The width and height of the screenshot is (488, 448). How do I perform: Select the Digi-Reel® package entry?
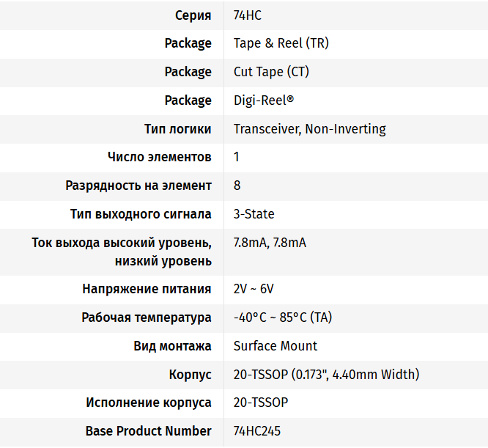[x=263, y=100]
